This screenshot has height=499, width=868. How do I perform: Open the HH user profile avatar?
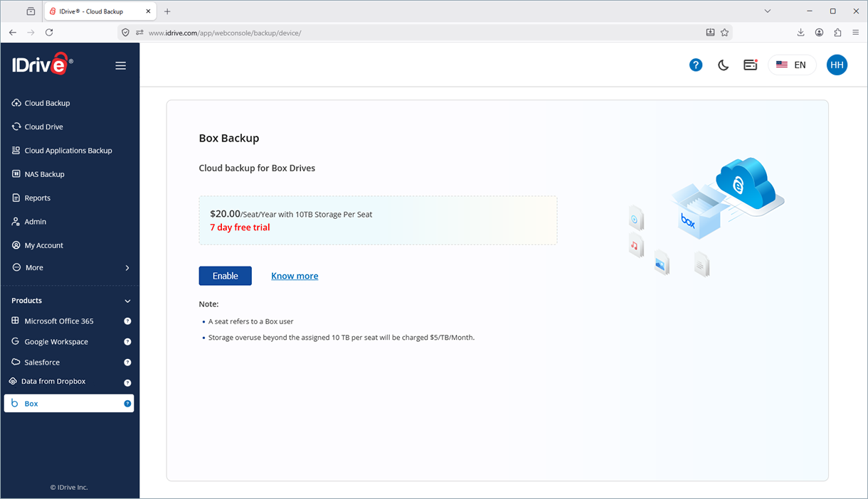coord(837,65)
